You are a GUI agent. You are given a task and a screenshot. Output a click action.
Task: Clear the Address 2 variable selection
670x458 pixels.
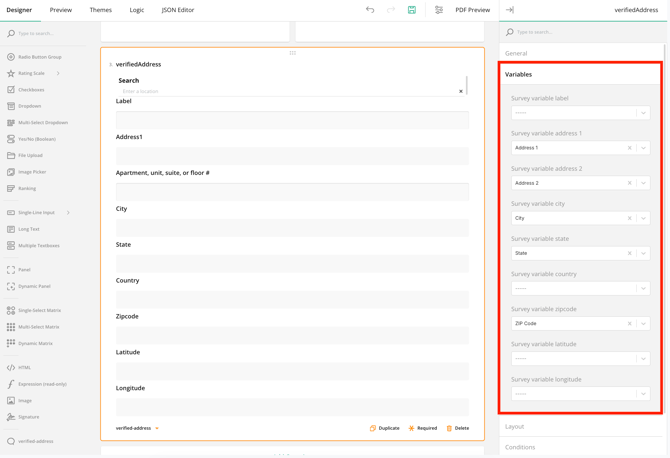629,183
